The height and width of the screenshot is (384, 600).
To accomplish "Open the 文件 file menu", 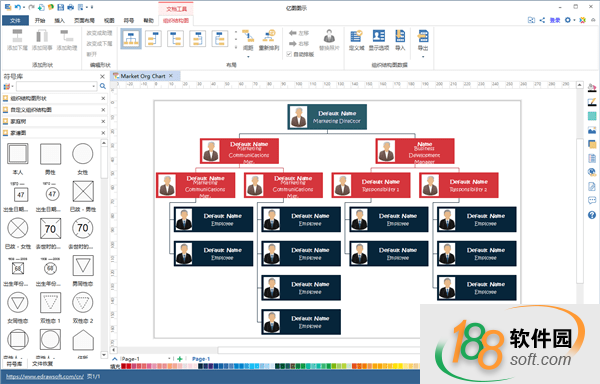I will click(x=15, y=20).
